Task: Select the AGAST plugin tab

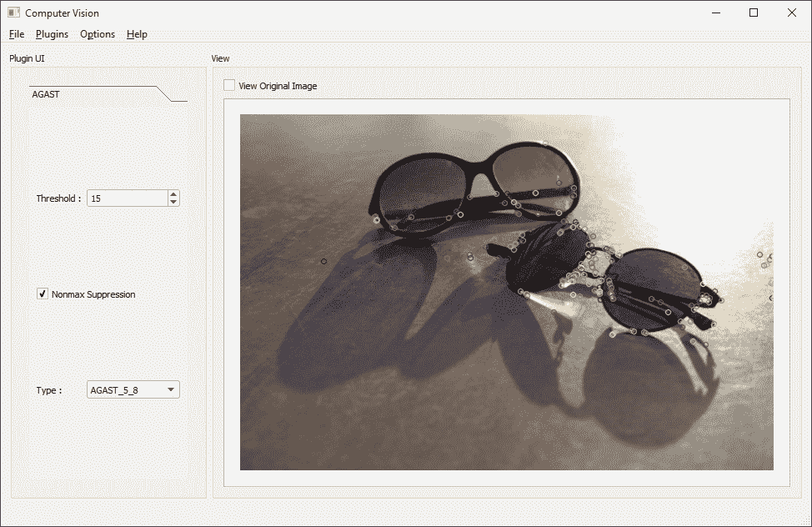Action: click(x=46, y=94)
